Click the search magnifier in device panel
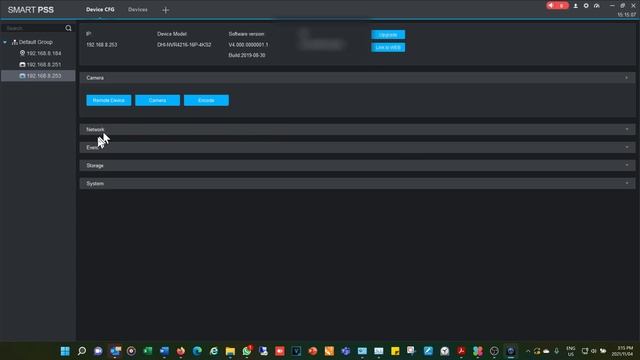The height and width of the screenshot is (360, 640). 68,28
